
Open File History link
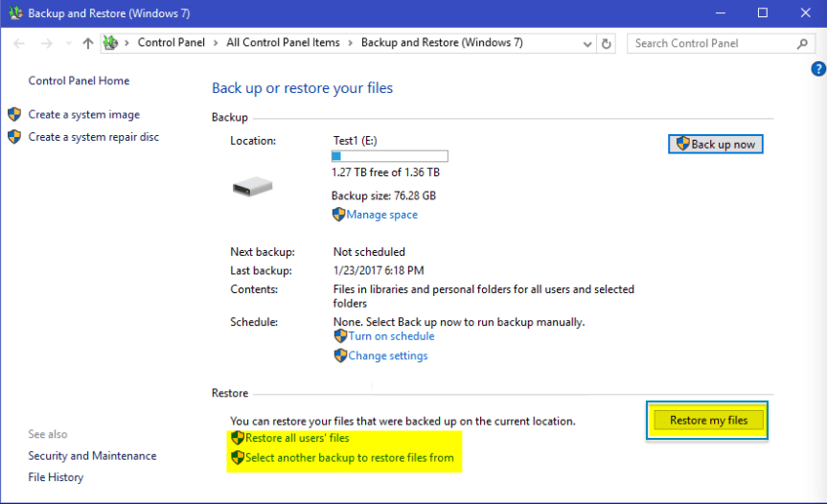click(56, 477)
